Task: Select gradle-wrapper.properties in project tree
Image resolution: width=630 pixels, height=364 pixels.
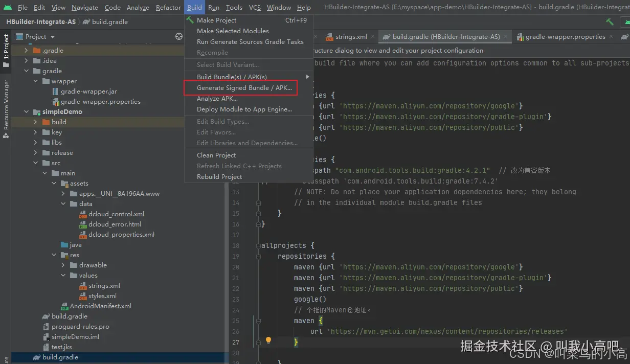Action: click(x=101, y=102)
